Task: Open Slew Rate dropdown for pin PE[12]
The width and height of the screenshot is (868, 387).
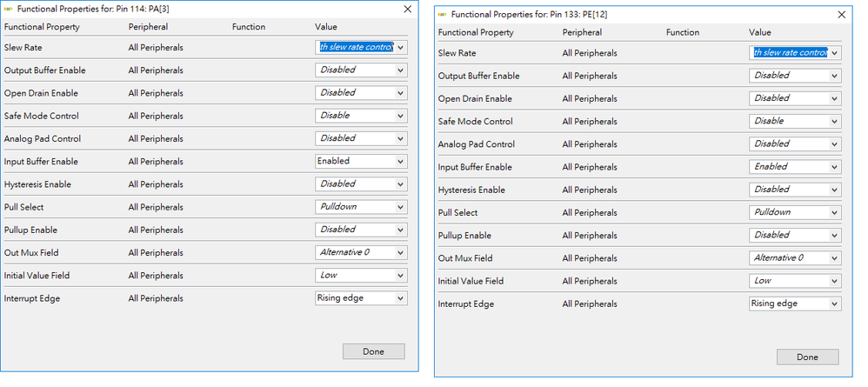Action: click(x=835, y=53)
